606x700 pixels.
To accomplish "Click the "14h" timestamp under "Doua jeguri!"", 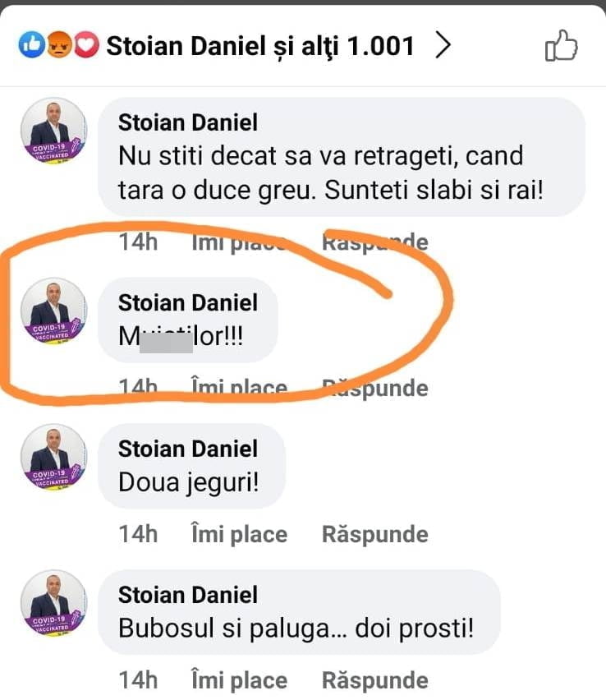I will (139, 534).
